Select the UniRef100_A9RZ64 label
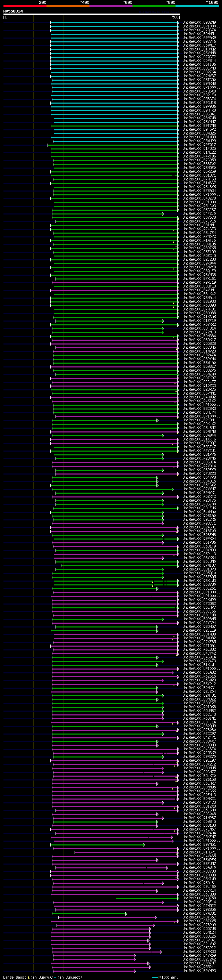The height and width of the screenshot is (980, 222). [x=199, y=72]
